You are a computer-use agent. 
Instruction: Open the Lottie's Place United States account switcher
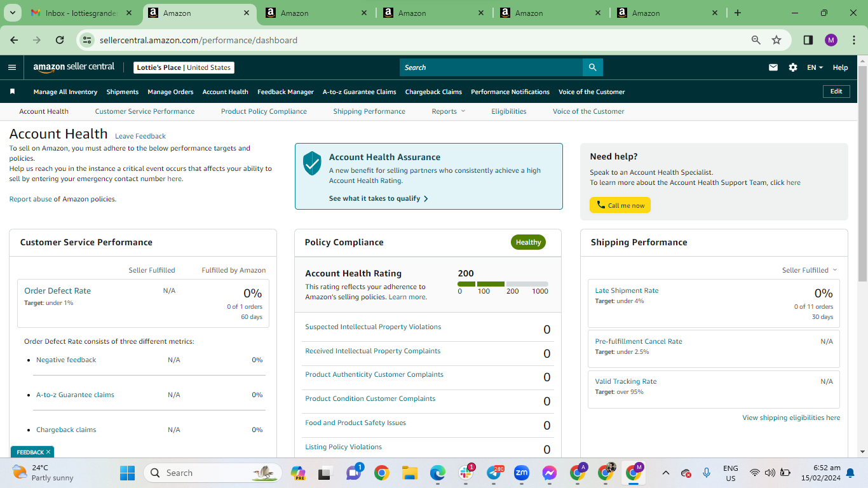pos(184,67)
